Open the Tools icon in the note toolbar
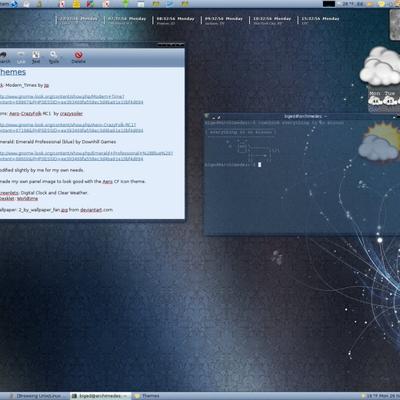This screenshot has width=400, height=400. coord(54,57)
